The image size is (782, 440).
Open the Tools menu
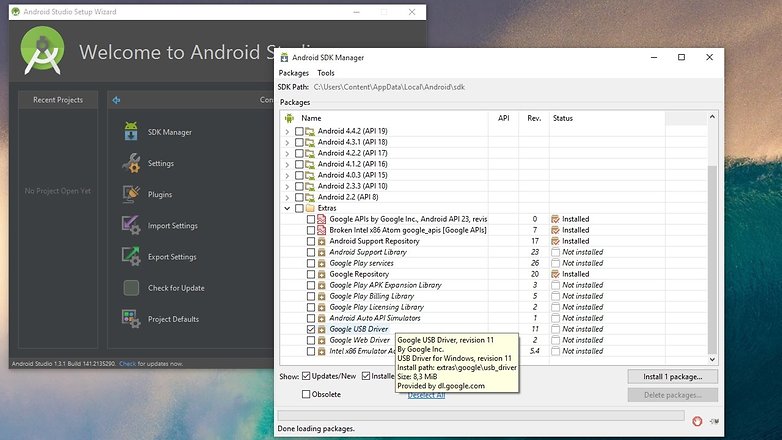pyautogui.click(x=326, y=73)
